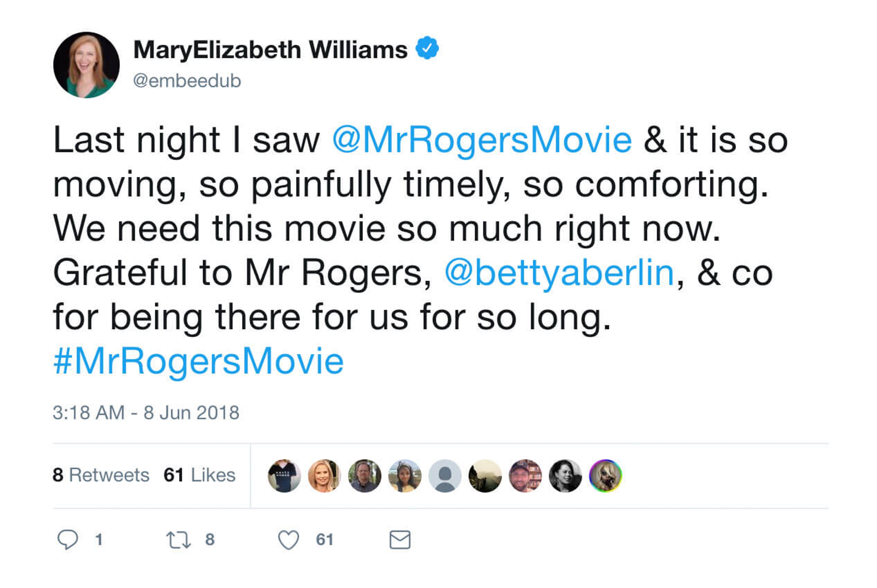877x588 pixels.
Task: Retweet using the arrows icon
Action: pos(178,540)
